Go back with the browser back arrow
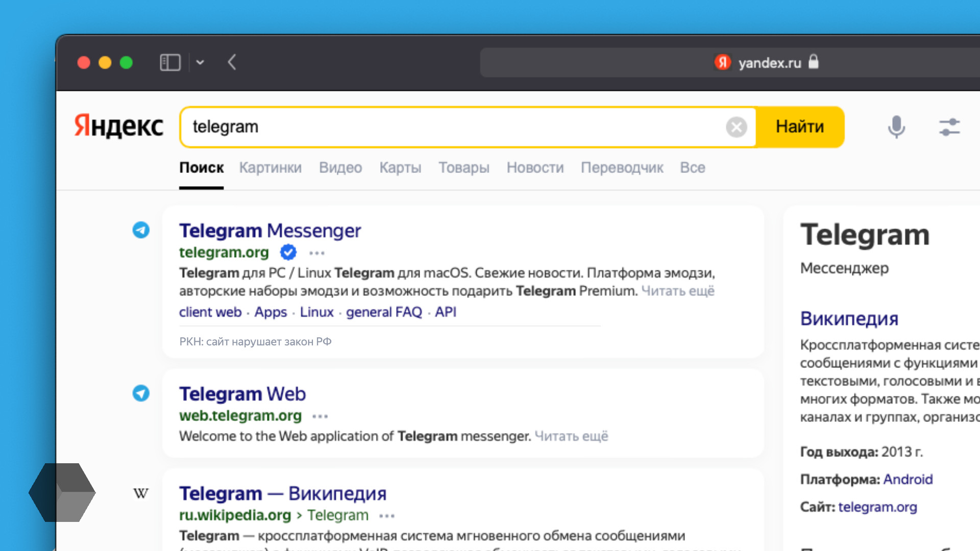Viewport: 980px width, 551px height. [x=232, y=62]
